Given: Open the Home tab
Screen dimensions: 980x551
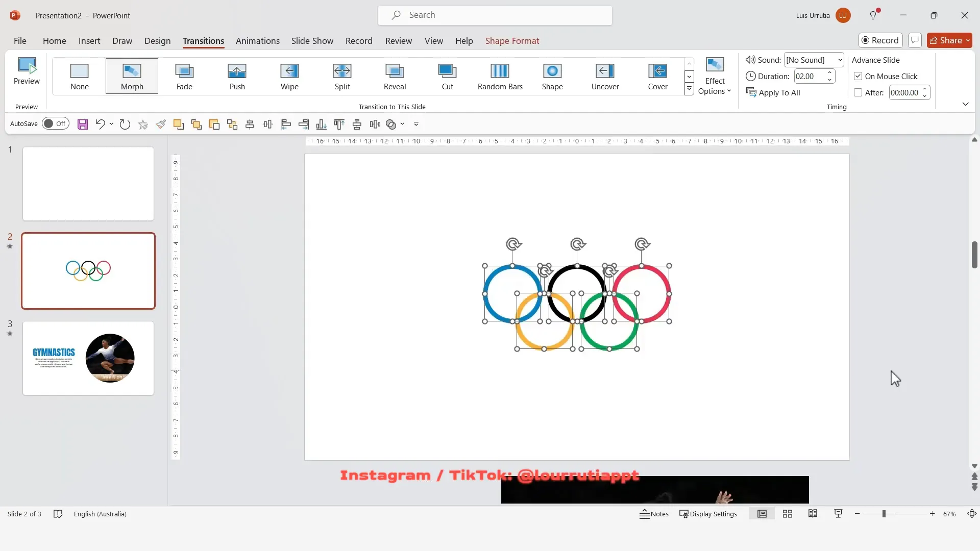Looking at the screenshot, I should 54,41.
